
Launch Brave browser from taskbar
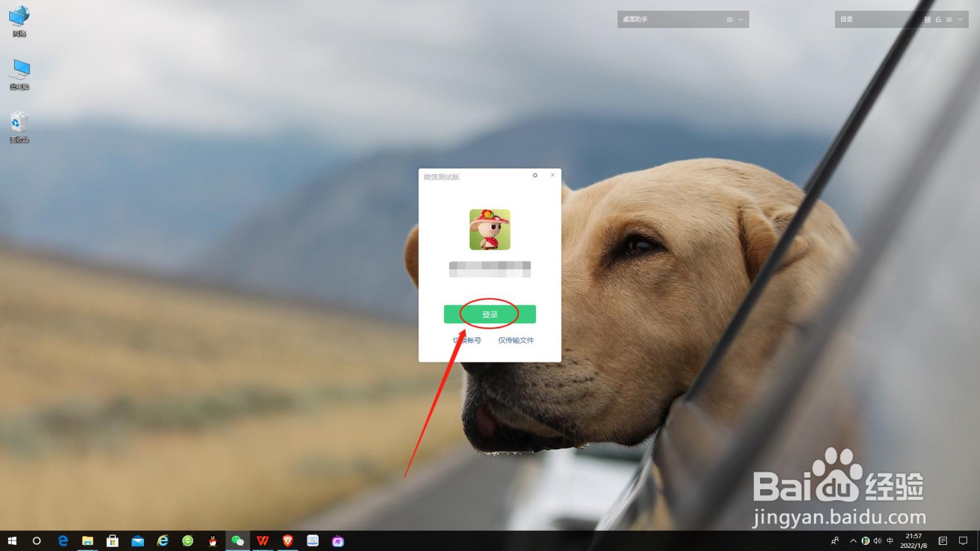coord(288,541)
